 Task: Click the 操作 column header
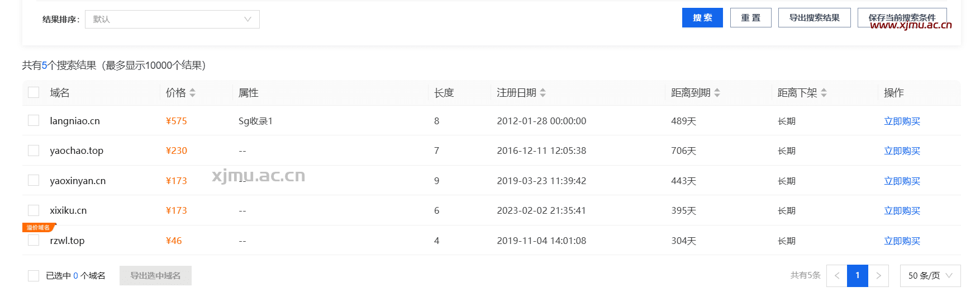(x=894, y=93)
